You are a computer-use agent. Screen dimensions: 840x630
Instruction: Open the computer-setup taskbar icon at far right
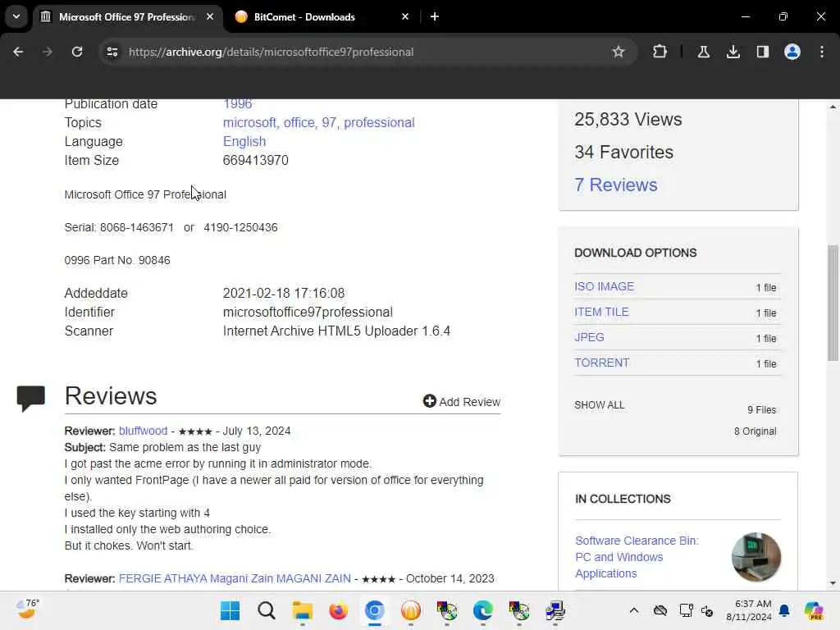pyautogui.click(x=555, y=610)
